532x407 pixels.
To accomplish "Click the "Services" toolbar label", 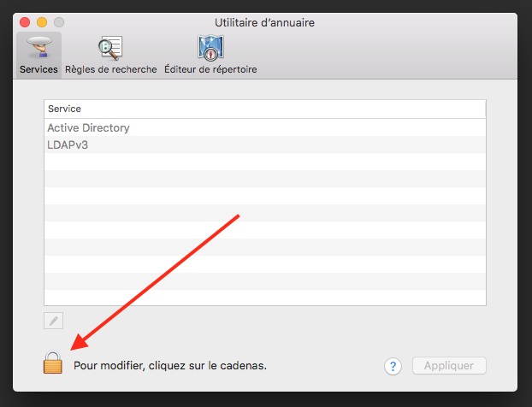I will coord(38,70).
